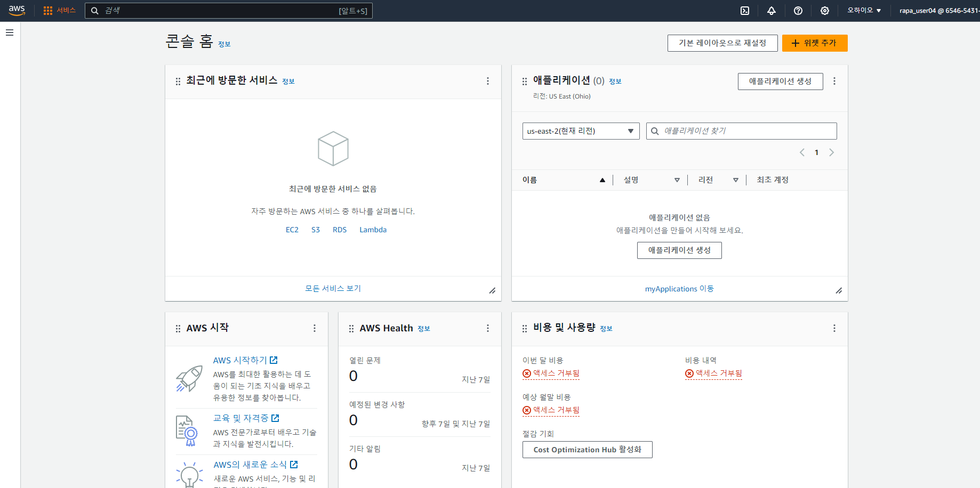980x488 pixels.
Task: Click the AWS logo
Action: point(17,11)
